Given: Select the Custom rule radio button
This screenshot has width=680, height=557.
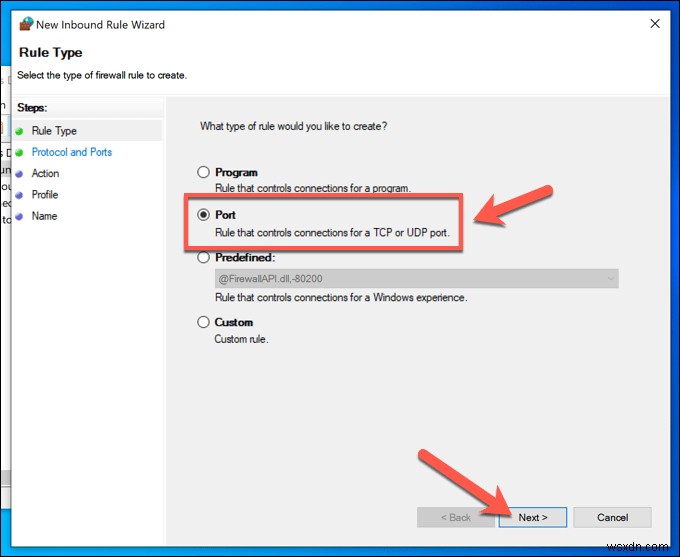Looking at the screenshot, I should click(203, 322).
